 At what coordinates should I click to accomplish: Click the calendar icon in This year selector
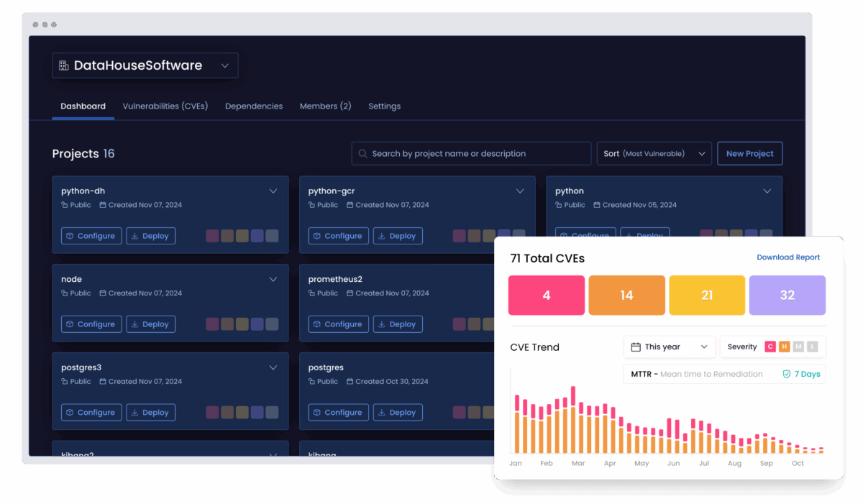click(636, 347)
